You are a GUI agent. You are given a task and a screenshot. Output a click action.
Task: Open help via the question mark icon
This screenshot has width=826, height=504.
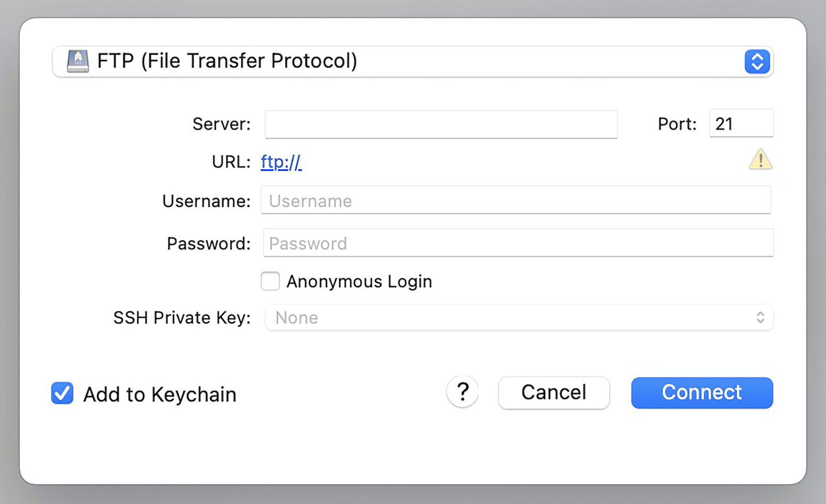462,392
